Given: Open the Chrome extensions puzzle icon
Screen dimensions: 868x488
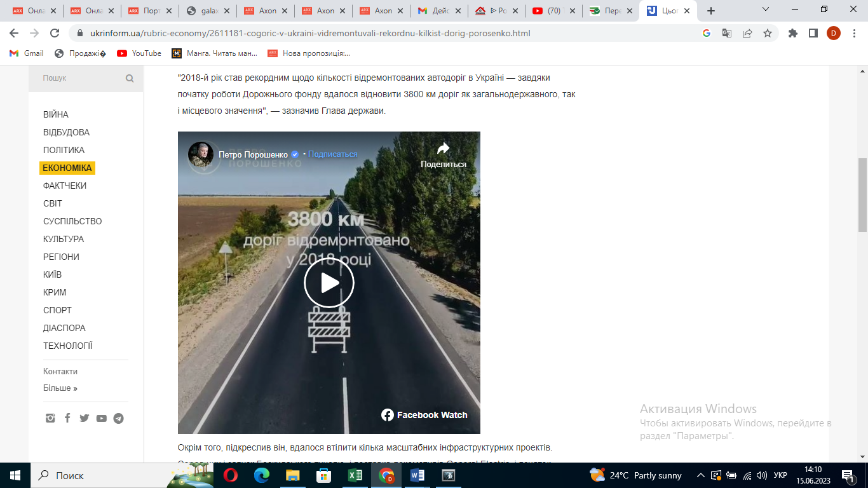Looking at the screenshot, I should [x=792, y=33].
